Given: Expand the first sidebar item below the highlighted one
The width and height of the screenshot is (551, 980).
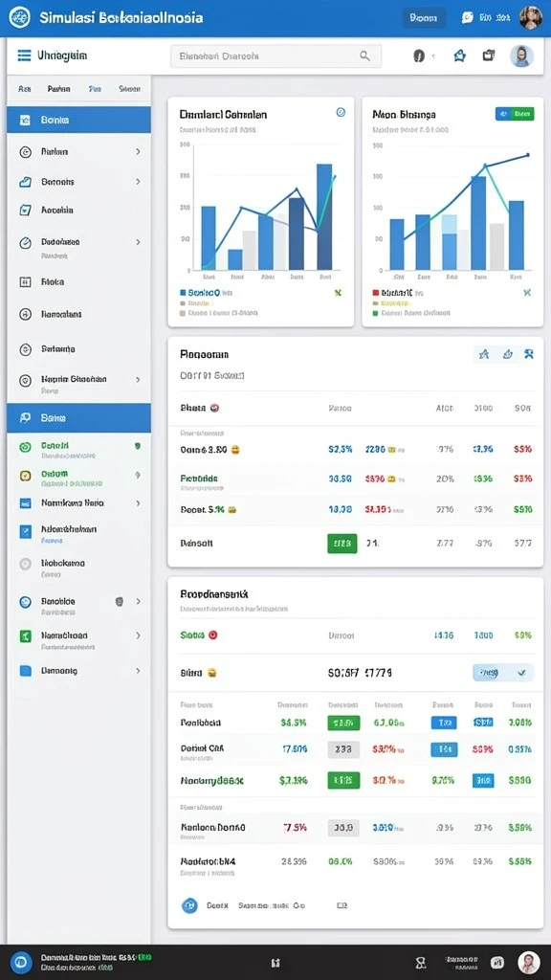Looking at the screenshot, I should click(78, 151).
